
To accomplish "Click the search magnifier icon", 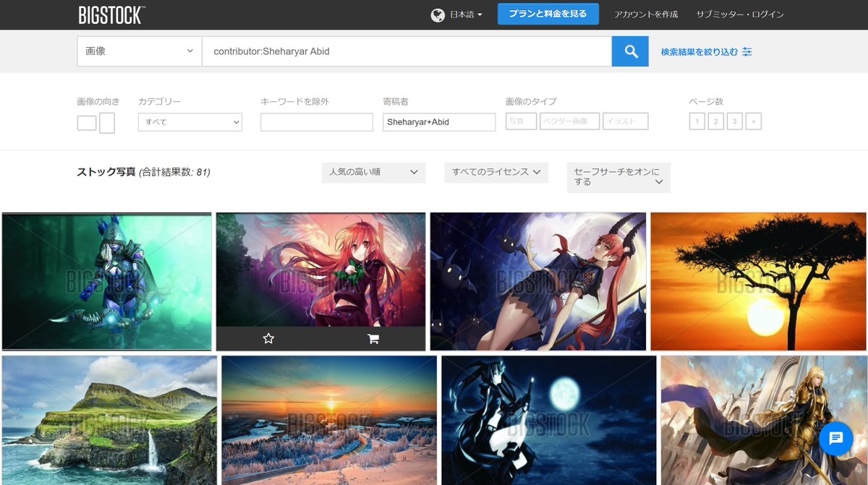I will [x=629, y=51].
